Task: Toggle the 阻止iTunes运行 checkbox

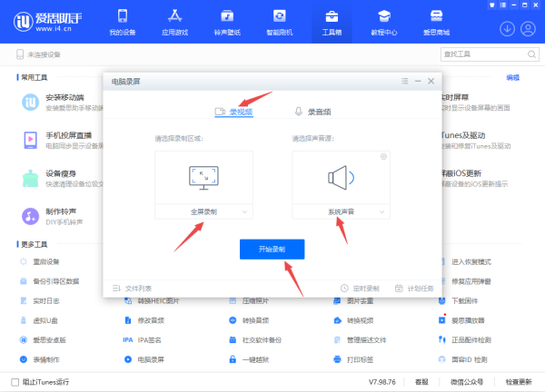Action: (x=15, y=382)
